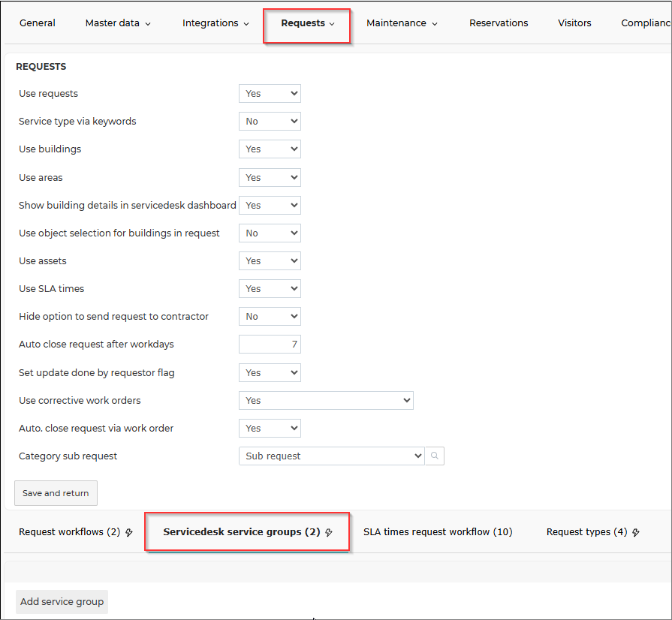Open the Use areas dropdown
Screen dimensions: 672x620
[x=270, y=177]
